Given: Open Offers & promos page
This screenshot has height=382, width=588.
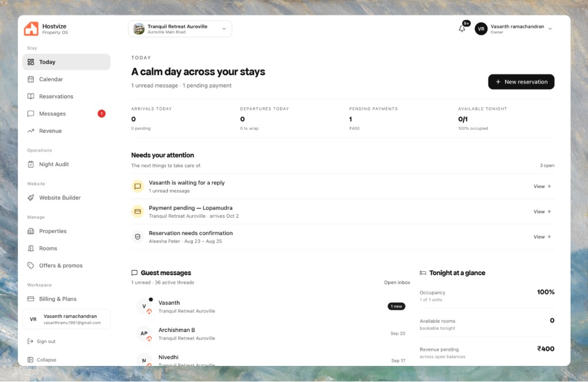Looking at the screenshot, I should (x=67, y=265).
